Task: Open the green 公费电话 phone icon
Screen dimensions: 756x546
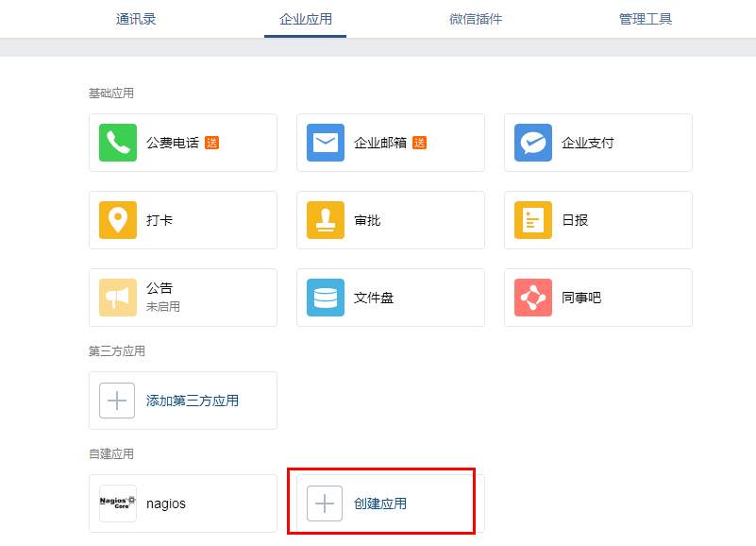Action: 118,143
